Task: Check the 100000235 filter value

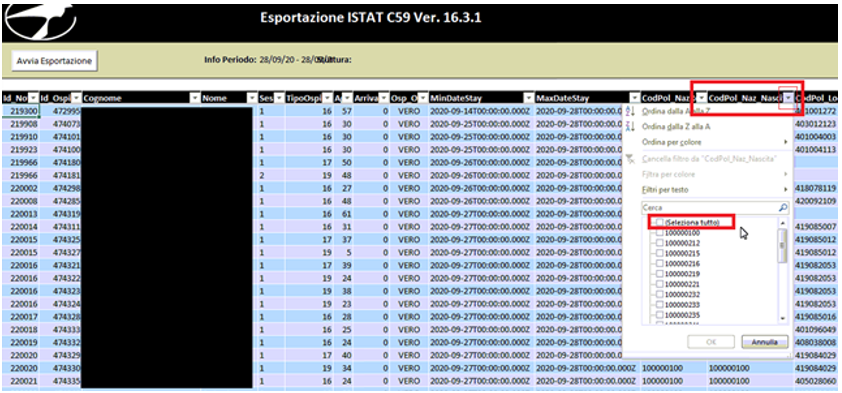Action: coord(659,315)
